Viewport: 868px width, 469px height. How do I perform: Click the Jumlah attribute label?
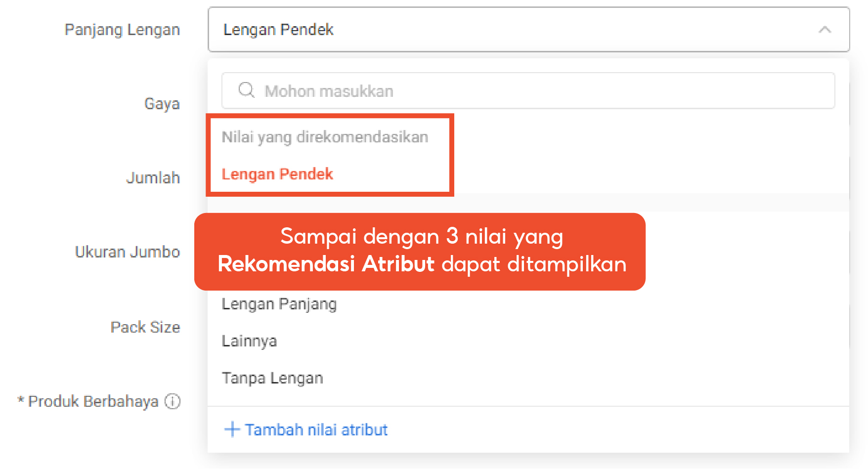point(153,177)
